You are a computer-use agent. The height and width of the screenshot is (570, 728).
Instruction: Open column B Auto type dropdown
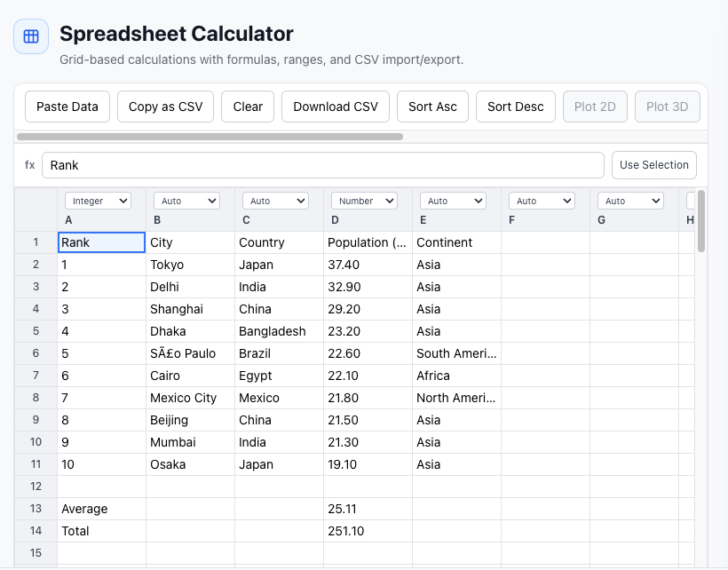pos(186,201)
